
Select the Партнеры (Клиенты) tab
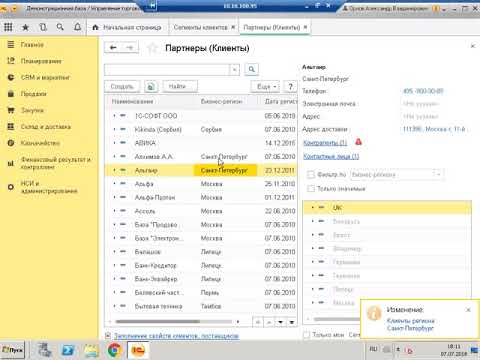pyautogui.click(x=272, y=27)
